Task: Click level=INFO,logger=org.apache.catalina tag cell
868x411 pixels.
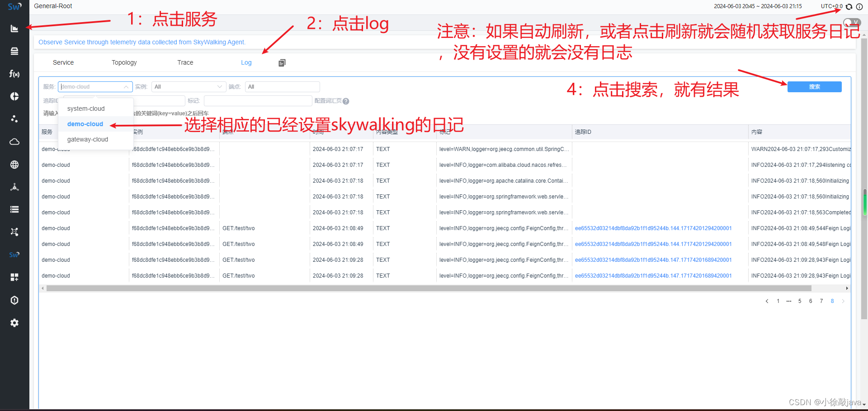Action: click(x=504, y=181)
